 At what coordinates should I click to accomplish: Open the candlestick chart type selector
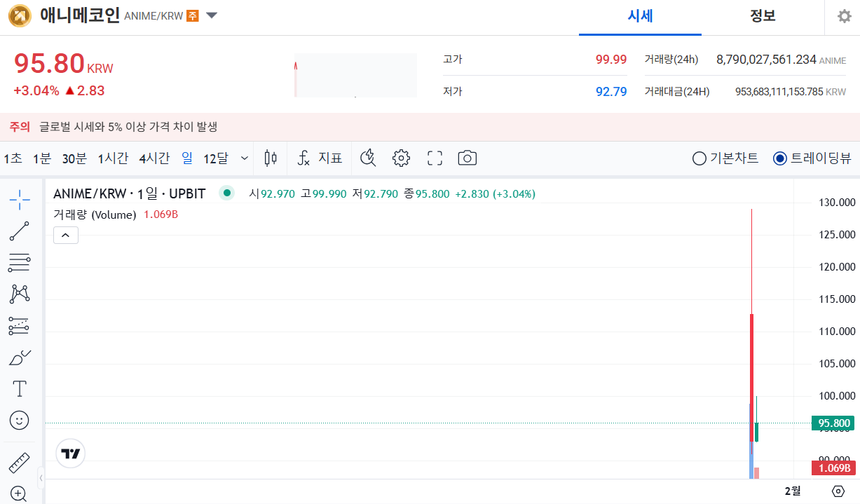click(271, 158)
